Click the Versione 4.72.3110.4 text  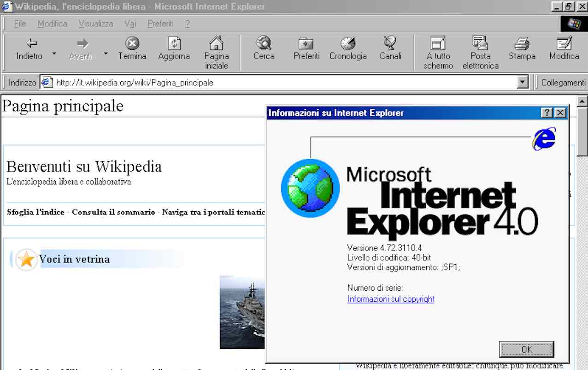point(384,248)
